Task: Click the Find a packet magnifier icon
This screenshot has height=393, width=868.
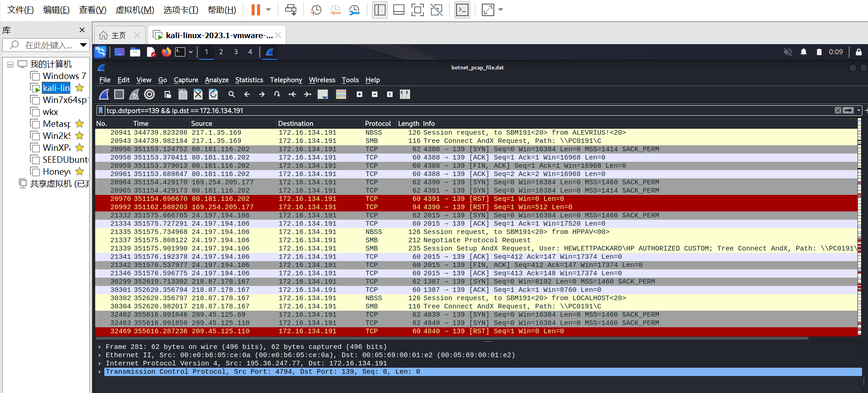Action: click(232, 94)
